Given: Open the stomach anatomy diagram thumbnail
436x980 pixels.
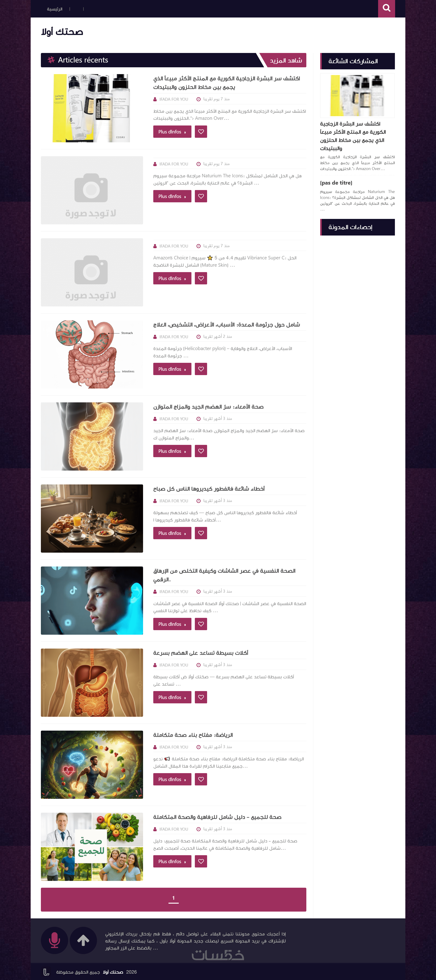Looking at the screenshot, I should pos(92,354).
